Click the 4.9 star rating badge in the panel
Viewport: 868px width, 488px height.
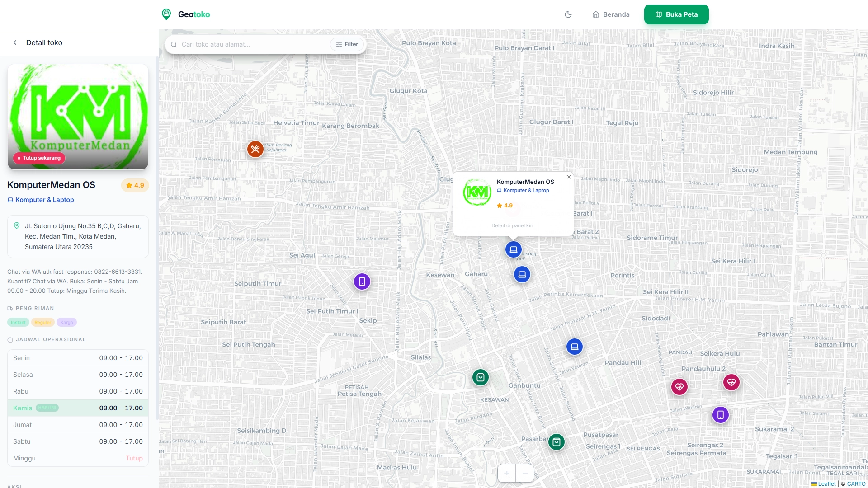(135, 185)
